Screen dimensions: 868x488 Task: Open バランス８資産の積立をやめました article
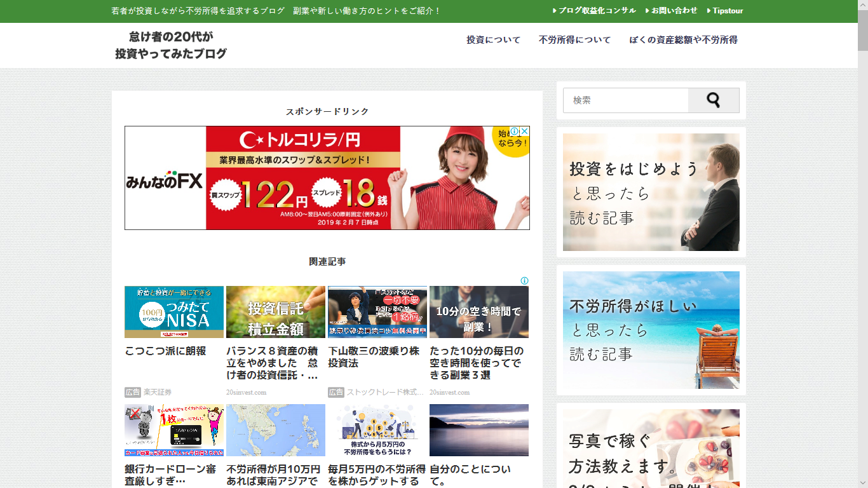tap(273, 363)
